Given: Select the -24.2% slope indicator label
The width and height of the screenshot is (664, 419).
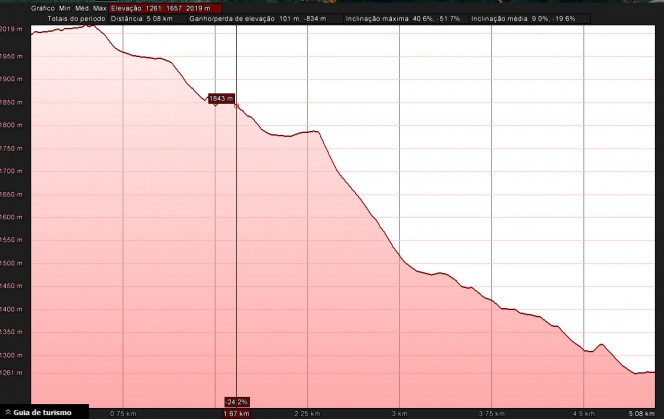Looking at the screenshot, I should (237, 401).
